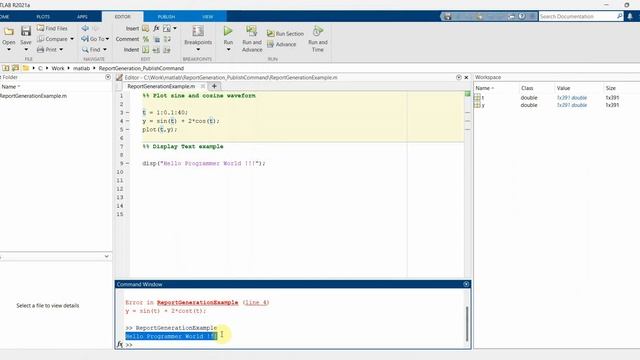Increase indent with the indent right icon
The image size is (640, 360).
click(156, 50)
